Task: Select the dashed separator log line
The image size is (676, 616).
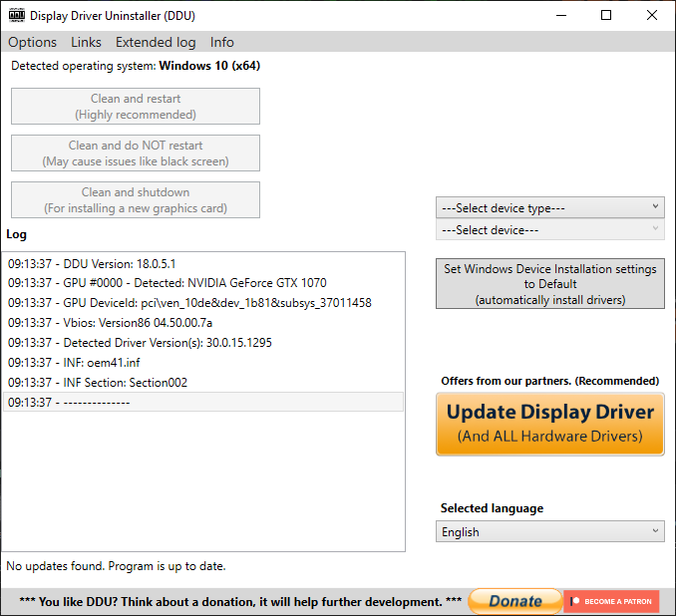Action: 203,402
